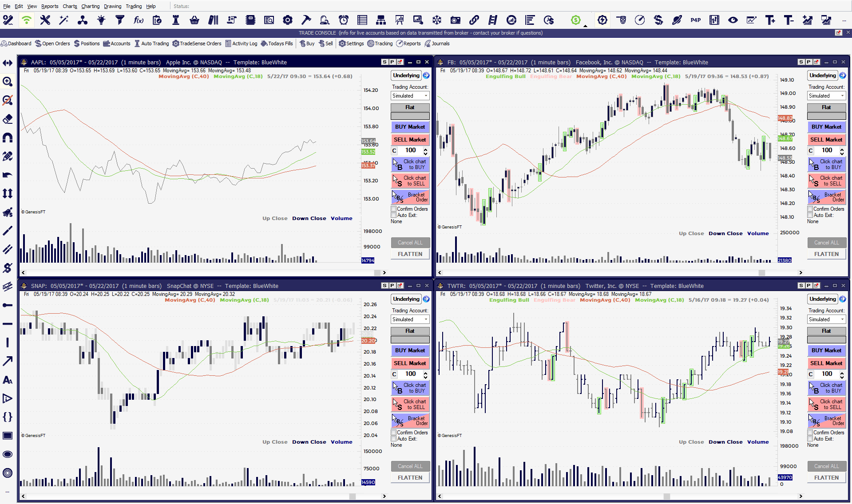Toggle the S button in AAPL title bar

[384, 62]
